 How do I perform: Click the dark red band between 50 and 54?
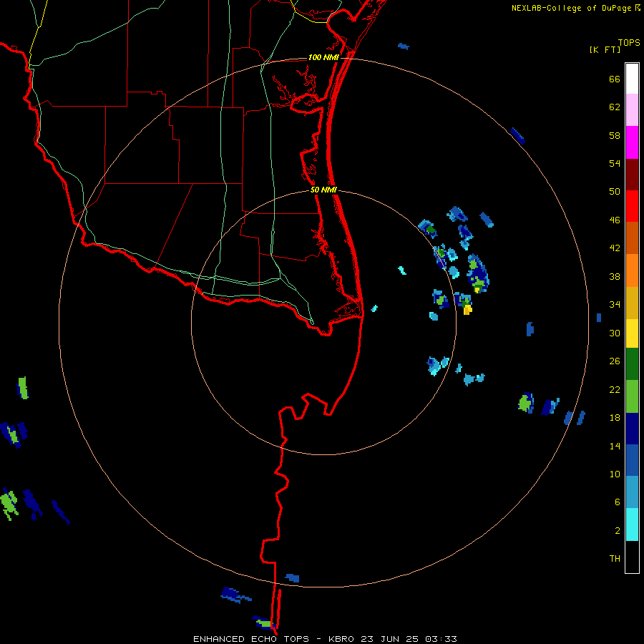coord(632,175)
